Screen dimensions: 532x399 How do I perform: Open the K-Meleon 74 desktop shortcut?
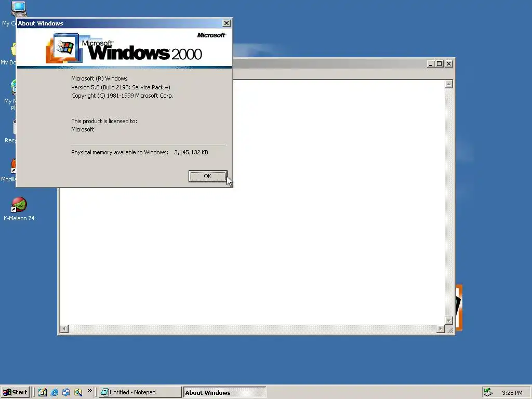(x=19, y=209)
